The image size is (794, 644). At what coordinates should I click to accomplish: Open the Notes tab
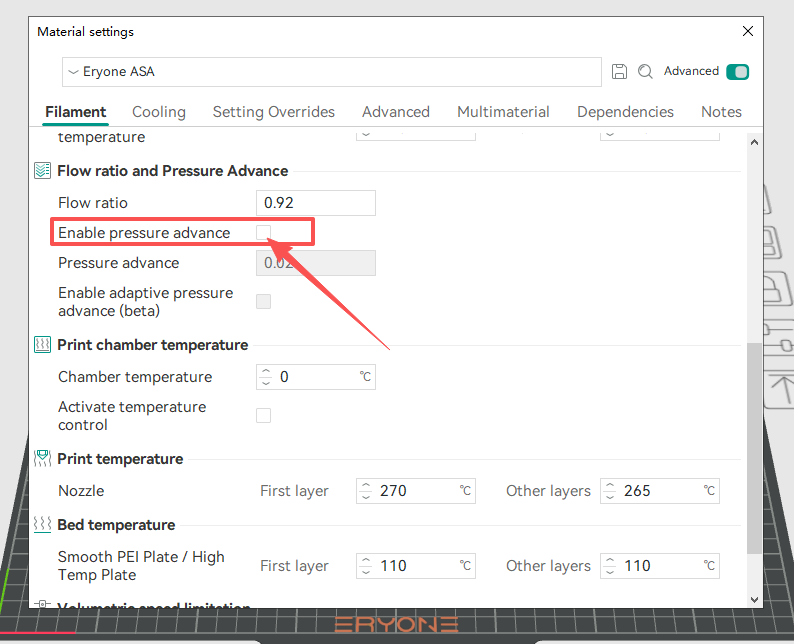pyautogui.click(x=721, y=112)
